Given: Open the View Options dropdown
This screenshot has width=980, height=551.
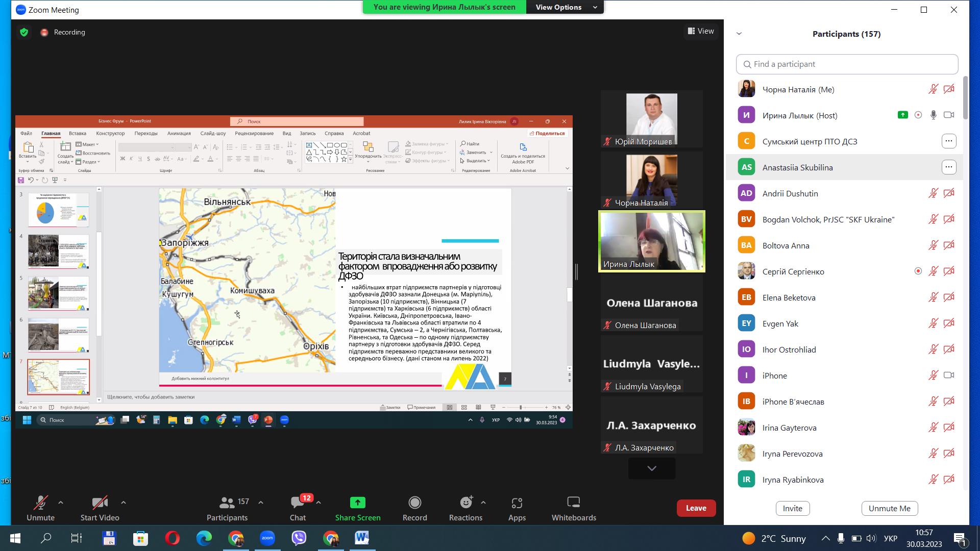Looking at the screenshot, I should [565, 7].
